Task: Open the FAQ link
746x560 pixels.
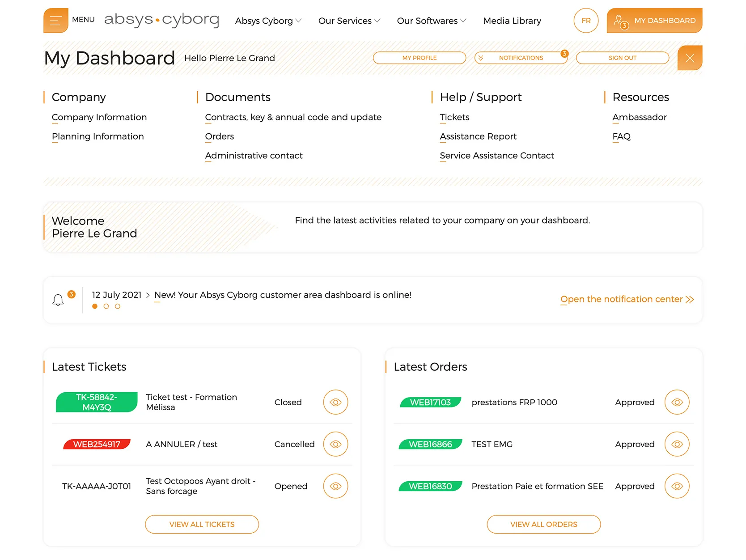Action: 622,136
